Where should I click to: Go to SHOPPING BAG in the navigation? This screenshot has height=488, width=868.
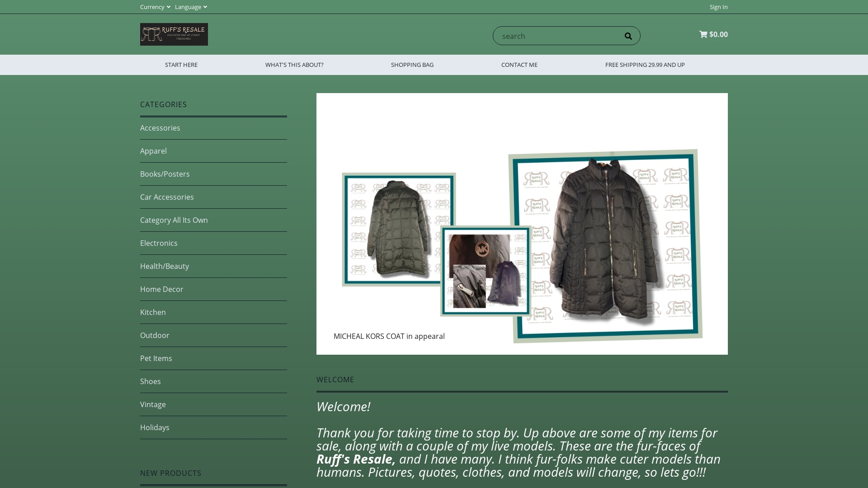click(412, 65)
